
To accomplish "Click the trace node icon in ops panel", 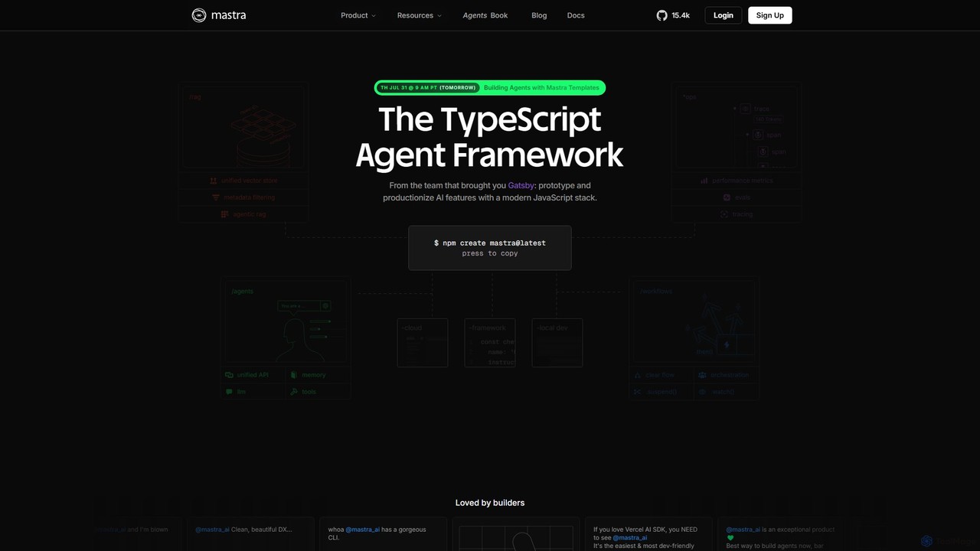I will 745,109.
